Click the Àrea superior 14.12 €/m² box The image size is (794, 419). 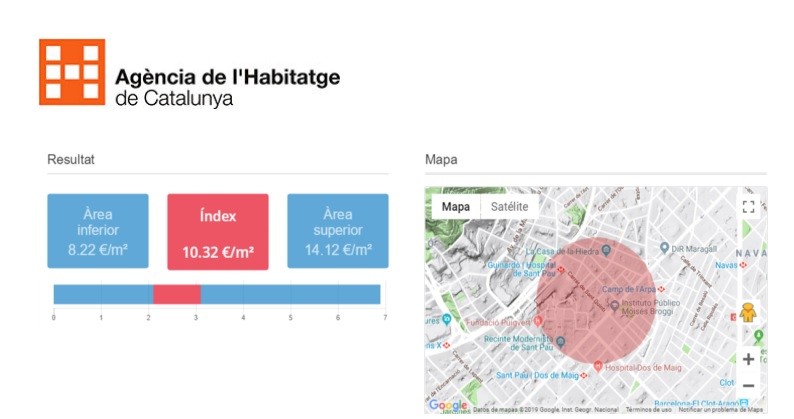pyautogui.click(x=338, y=231)
